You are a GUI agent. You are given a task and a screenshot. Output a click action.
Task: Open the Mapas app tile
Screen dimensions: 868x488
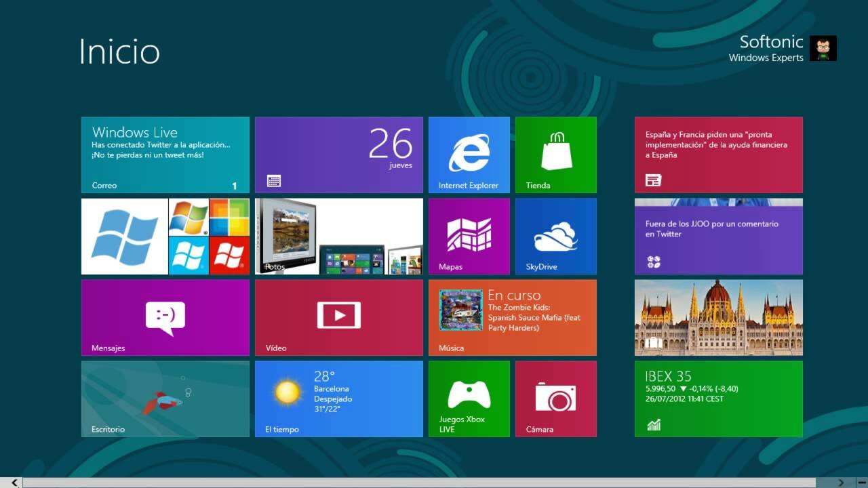click(469, 236)
